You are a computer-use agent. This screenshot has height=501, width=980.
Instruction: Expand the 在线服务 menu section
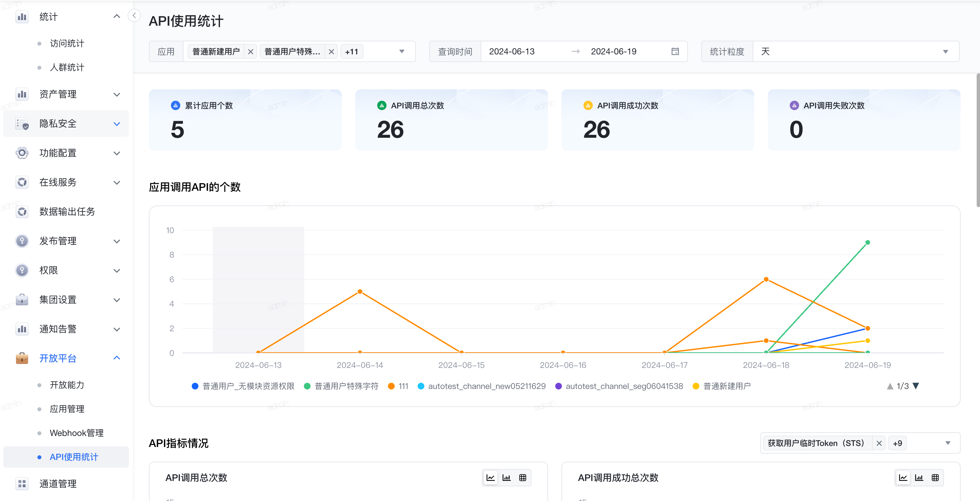pos(117,182)
